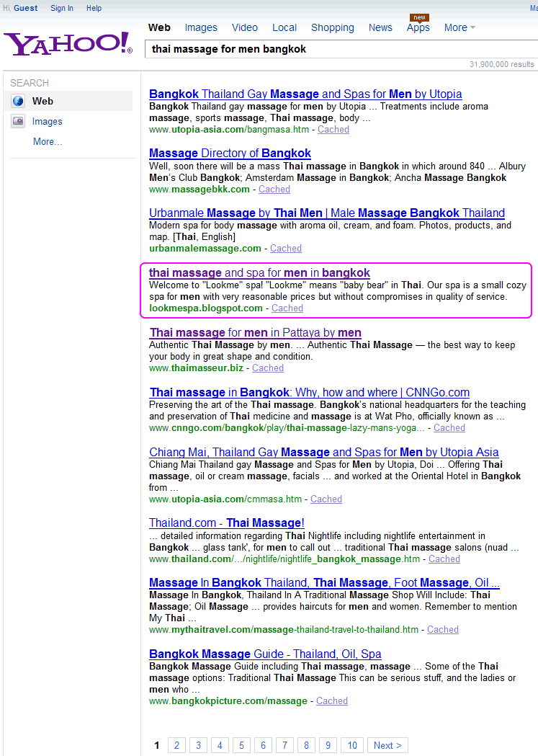Open the Apps tab marked new
Image resolution: width=538 pixels, height=756 pixels.
(418, 27)
